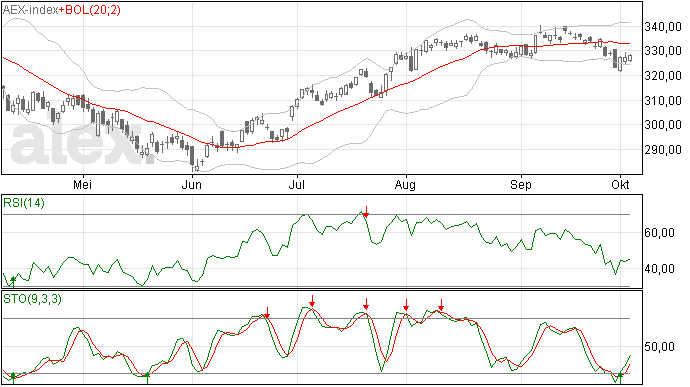Select the Mei month label
690x387 pixels.
coord(82,184)
